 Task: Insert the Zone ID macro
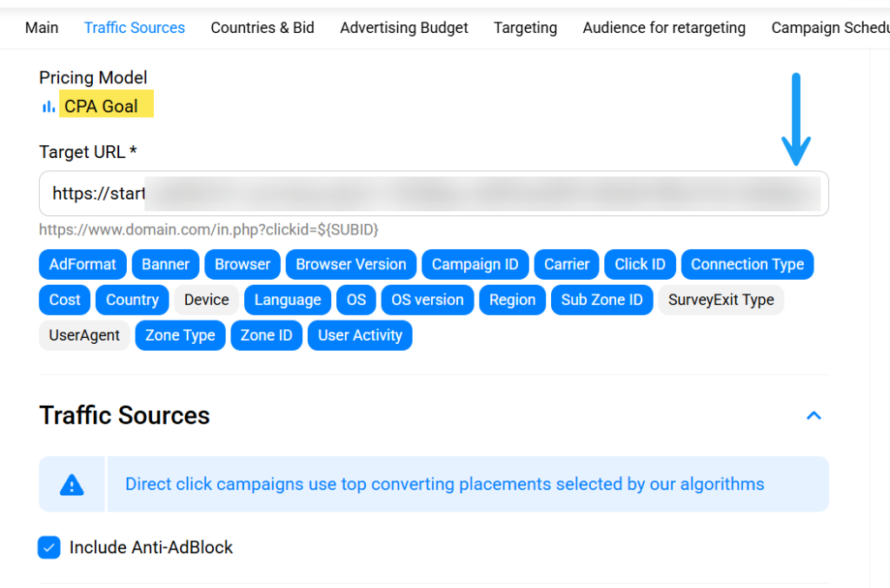click(x=266, y=335)
